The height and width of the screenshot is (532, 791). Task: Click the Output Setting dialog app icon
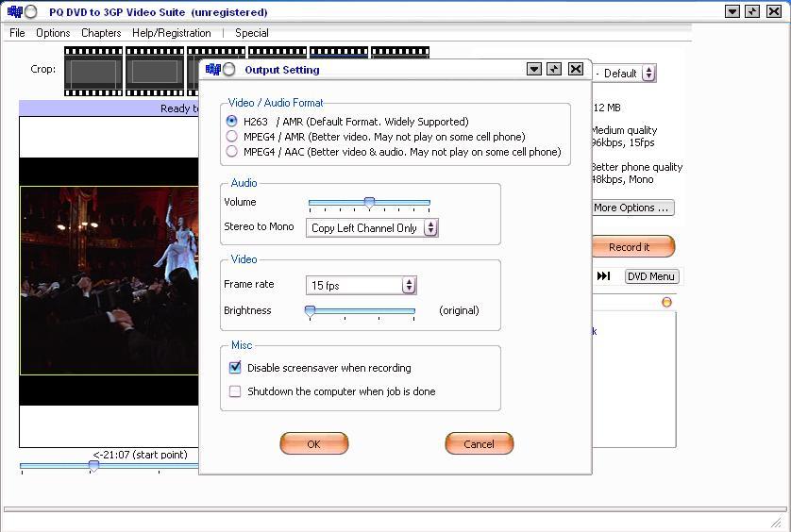(x=213, y=69)
